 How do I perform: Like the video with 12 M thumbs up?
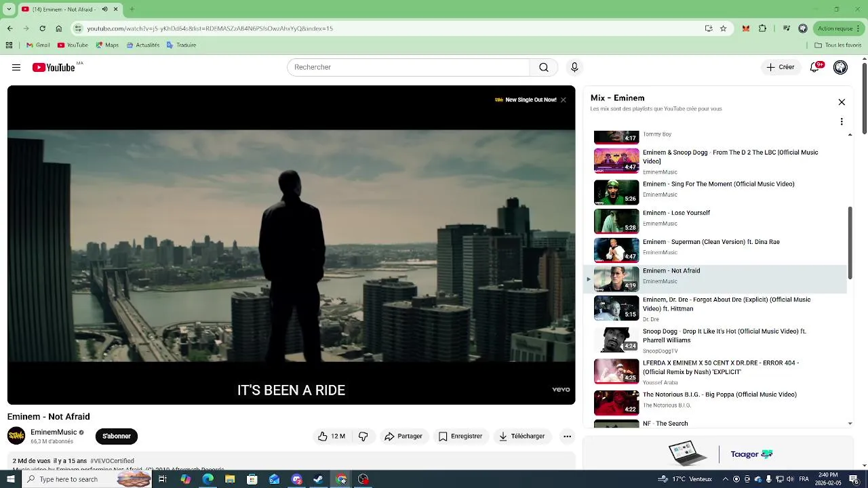(332, 436)
